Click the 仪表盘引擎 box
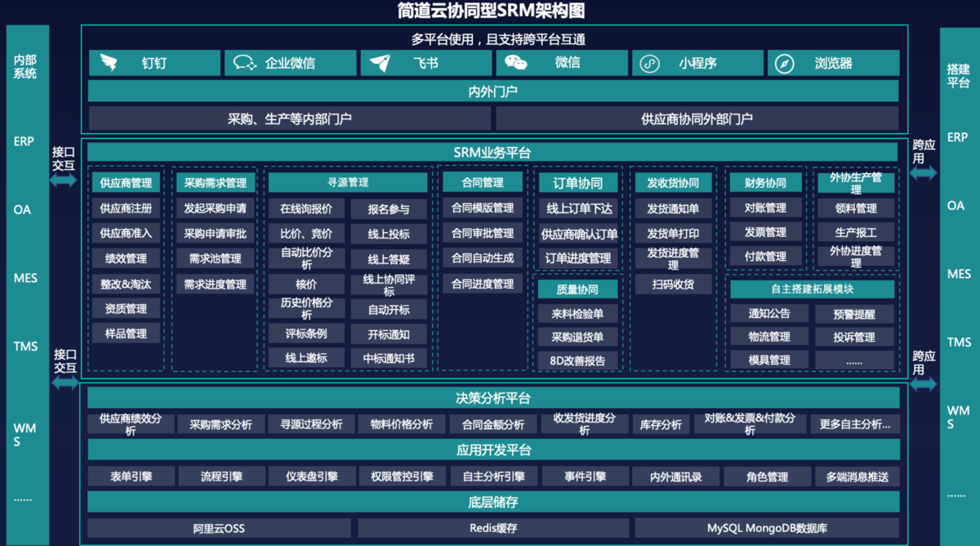The image size is (980, 546). (x=311, y=477)
